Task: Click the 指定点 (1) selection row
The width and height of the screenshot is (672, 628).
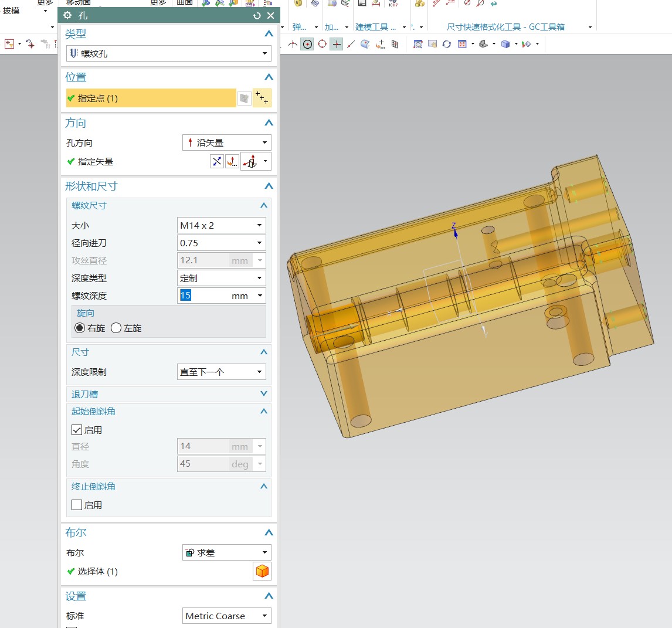Action: coord(151,98)
